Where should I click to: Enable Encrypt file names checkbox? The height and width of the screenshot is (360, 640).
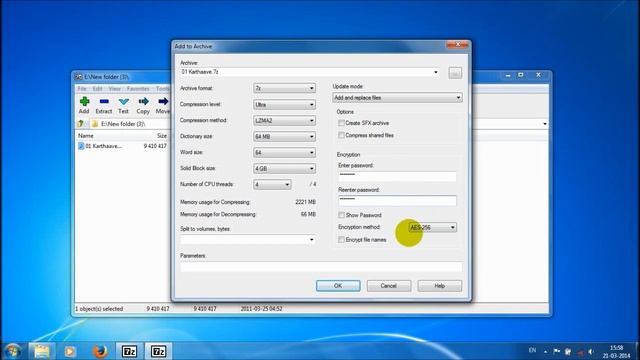341,240
